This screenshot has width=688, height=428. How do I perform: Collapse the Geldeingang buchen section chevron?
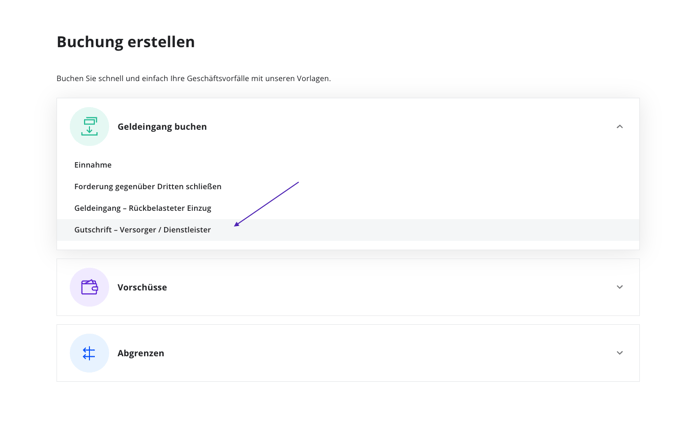pos(620,126)
